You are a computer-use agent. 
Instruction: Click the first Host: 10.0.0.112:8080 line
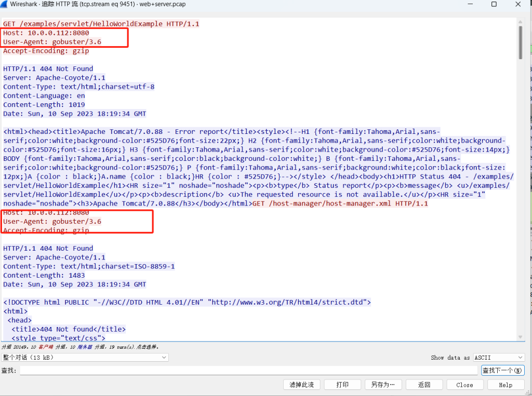[x=46, y=33]
